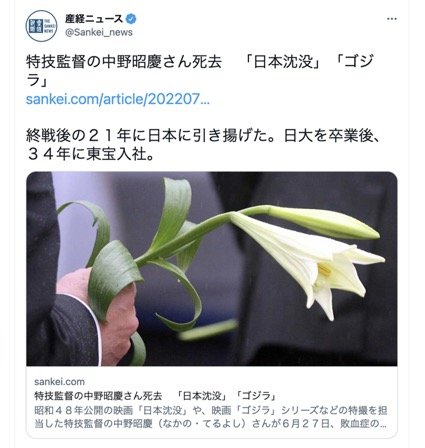Click the 産経ニュース account name
Screen dimensions: 425x448
94,19
